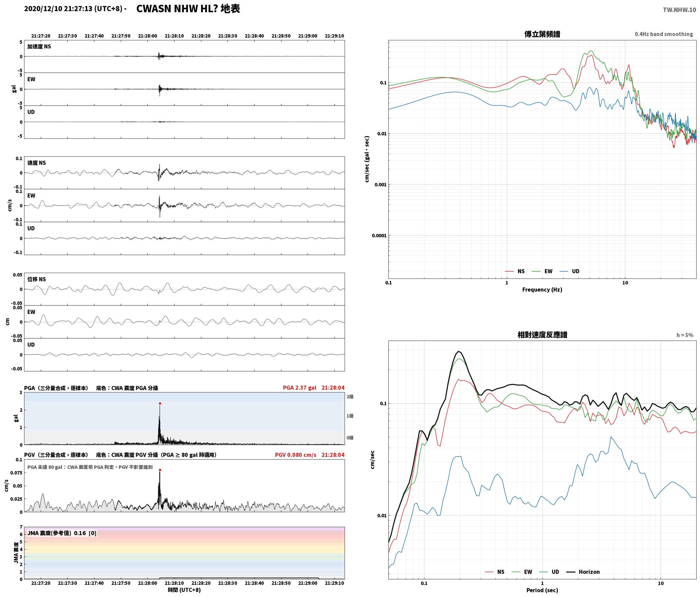Viewport: 700px width, 597px height.
Task: Click the PGV 0.080 cm/s peak value label
Action: pyautogui.click(x=295, y=455)
